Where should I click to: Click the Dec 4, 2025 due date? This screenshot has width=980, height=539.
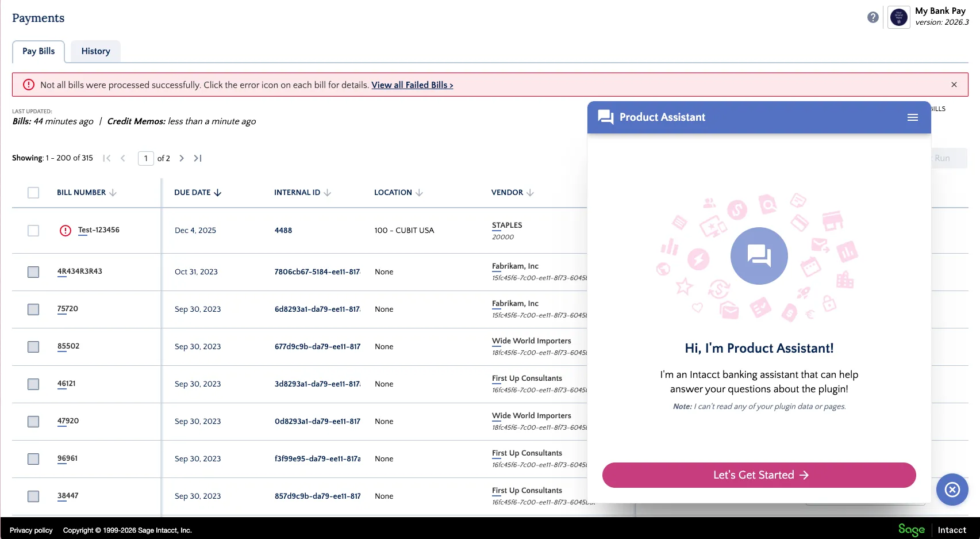[195, 231]
